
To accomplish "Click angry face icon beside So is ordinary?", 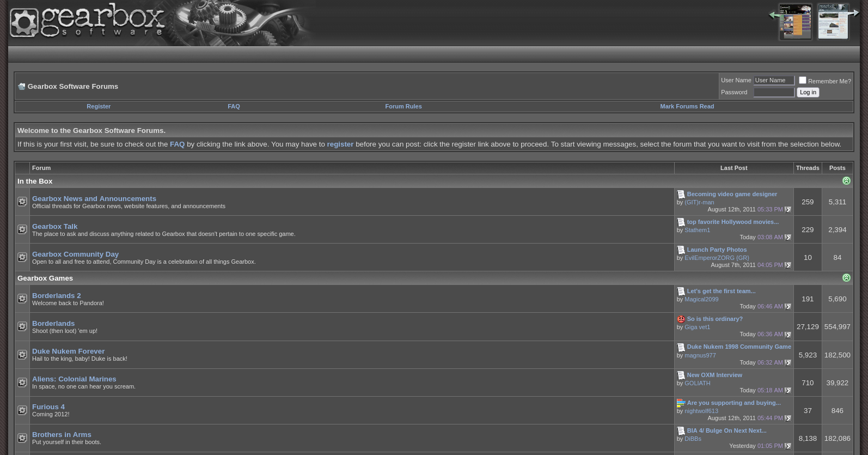I will click(681, 319).
